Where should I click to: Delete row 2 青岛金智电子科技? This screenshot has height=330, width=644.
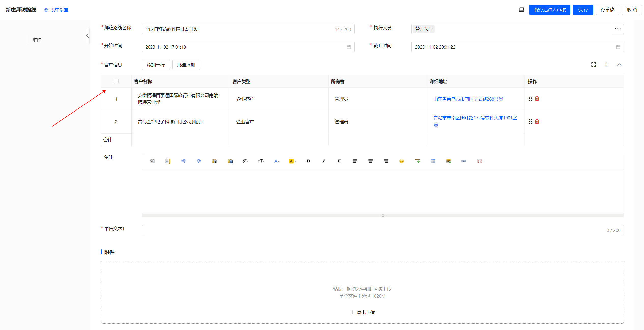(537, 121)
